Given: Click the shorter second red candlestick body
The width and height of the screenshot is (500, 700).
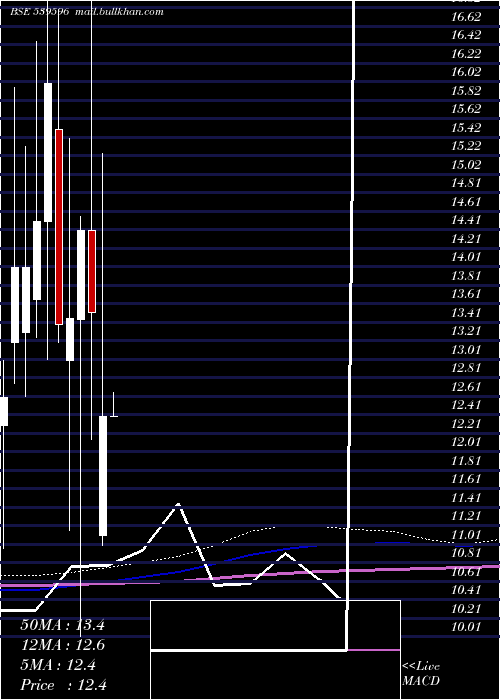Looking at the screenshot, I should (x=92, y=271).
